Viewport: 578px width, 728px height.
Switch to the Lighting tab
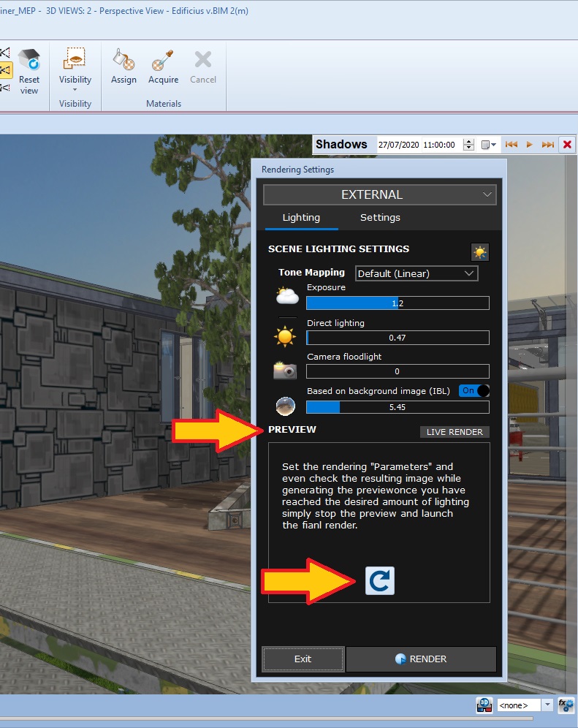[301, 217]
